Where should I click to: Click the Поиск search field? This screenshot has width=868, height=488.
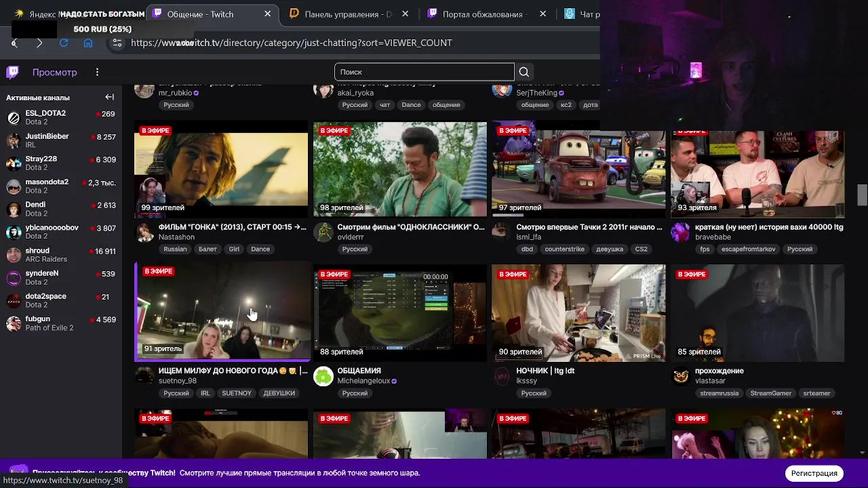click(x=424, y=72)
